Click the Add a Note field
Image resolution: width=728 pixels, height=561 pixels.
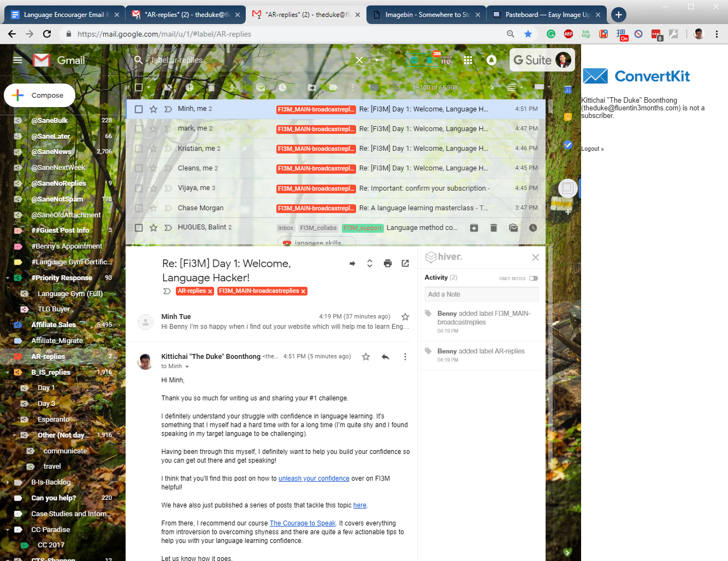tap(482, 294)
